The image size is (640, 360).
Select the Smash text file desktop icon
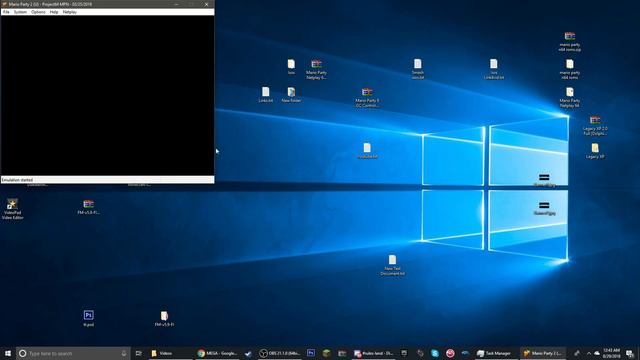click(x=418, y=69)
